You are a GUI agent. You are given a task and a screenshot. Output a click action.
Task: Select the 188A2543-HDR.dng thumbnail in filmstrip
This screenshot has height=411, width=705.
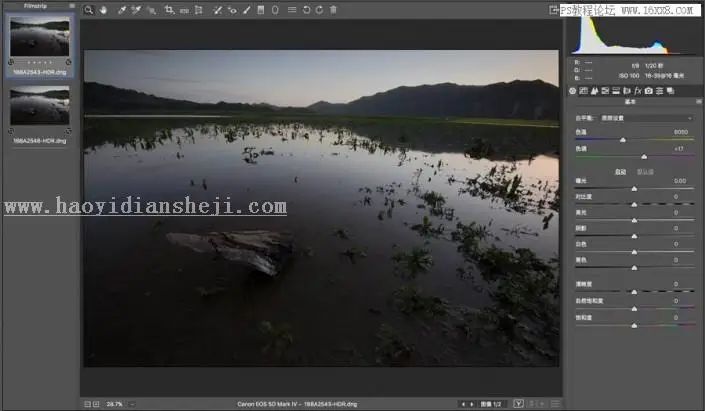(40, 37)
